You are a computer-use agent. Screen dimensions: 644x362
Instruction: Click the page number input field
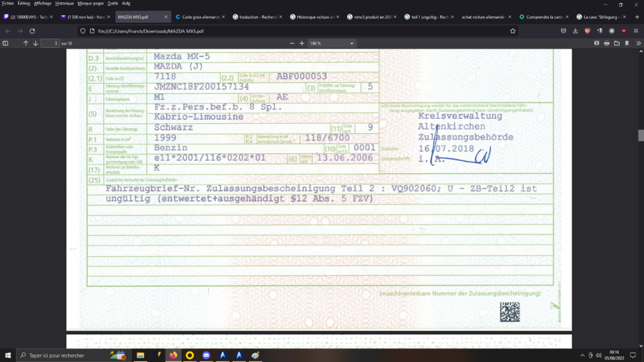50,43
